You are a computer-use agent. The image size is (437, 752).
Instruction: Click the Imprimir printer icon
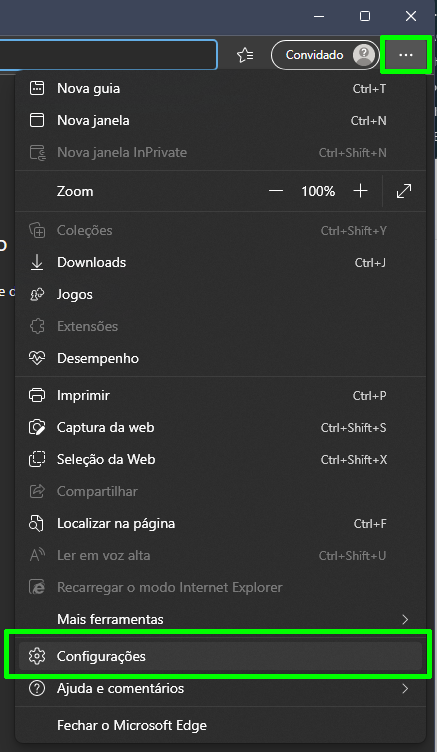37,396
